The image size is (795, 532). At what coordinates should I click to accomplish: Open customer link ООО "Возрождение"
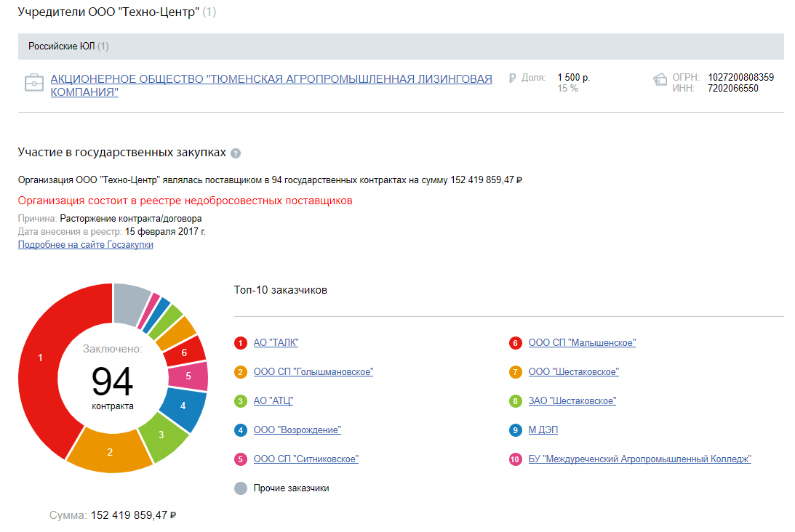pos(297,430)
